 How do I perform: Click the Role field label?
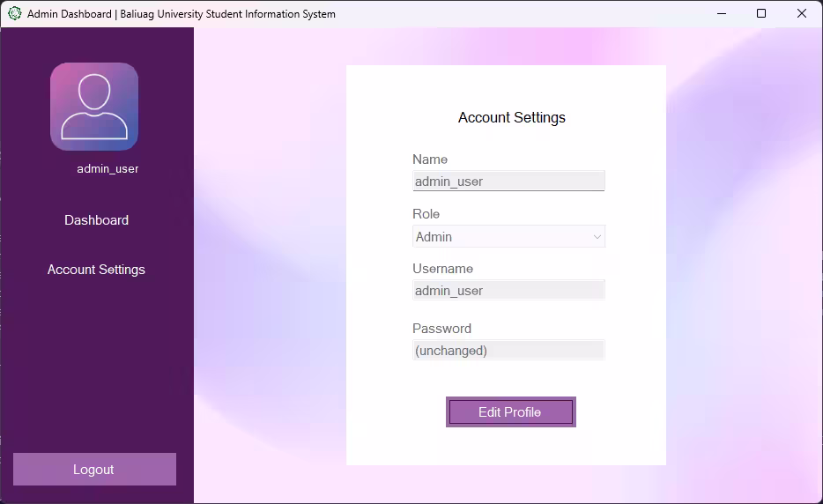[x=426, y=214]
